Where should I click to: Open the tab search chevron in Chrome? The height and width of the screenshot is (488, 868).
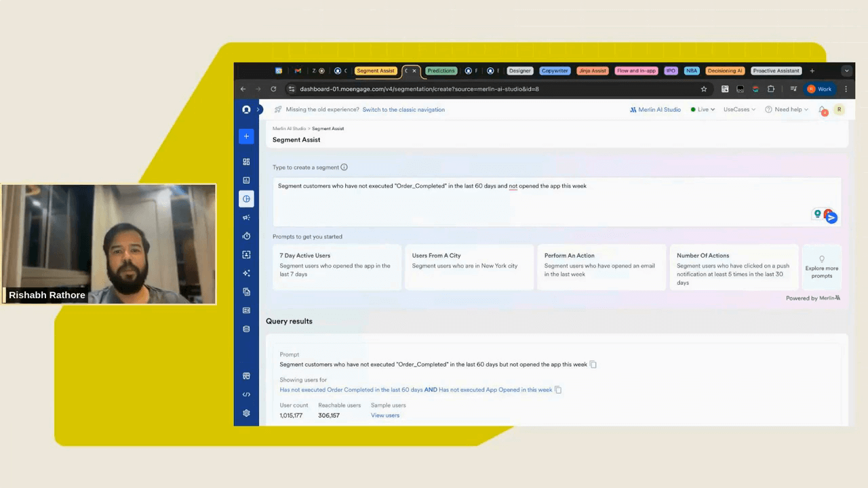pos(846,70)
